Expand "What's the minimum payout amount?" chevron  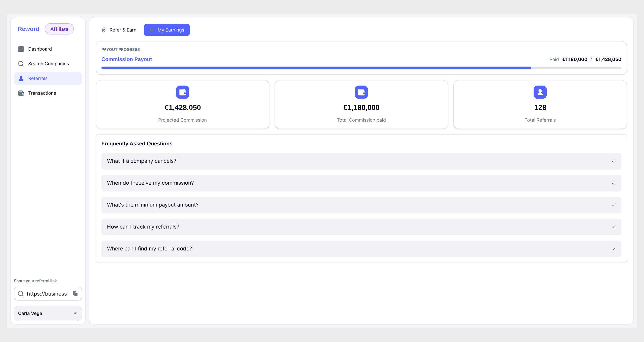[613, 205]
